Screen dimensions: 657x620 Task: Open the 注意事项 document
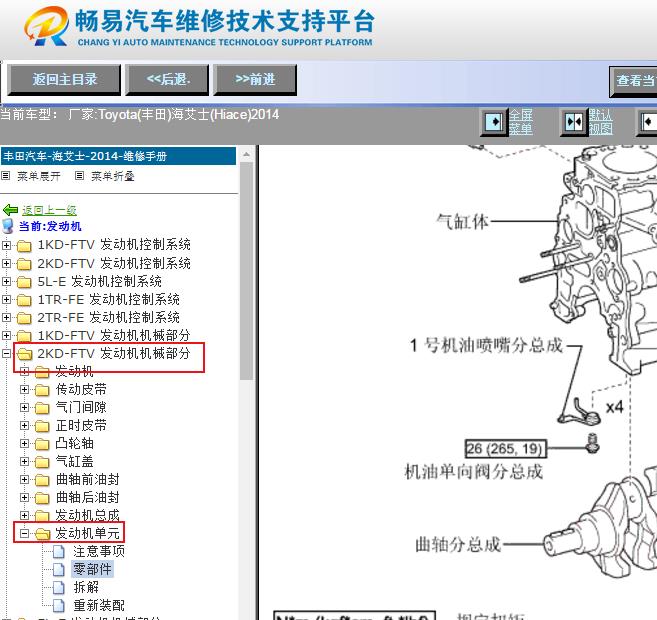[x=99, y=551]
